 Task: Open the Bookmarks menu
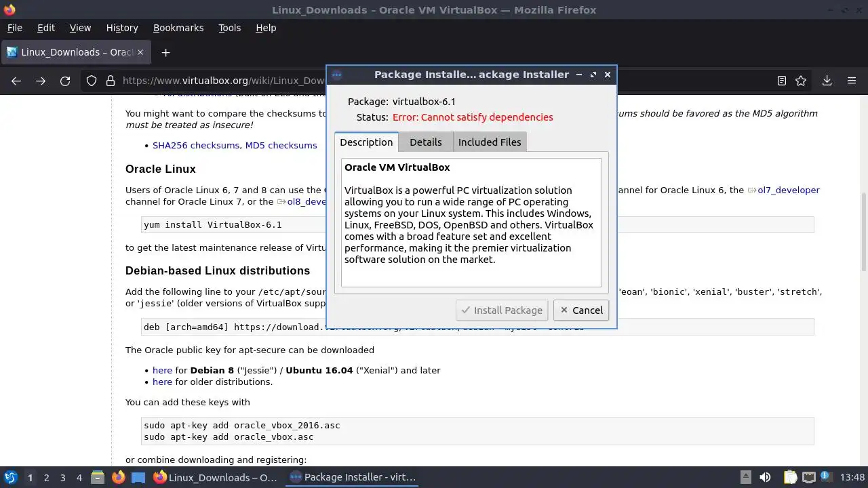pyautogui.click(x=178, y=28)
